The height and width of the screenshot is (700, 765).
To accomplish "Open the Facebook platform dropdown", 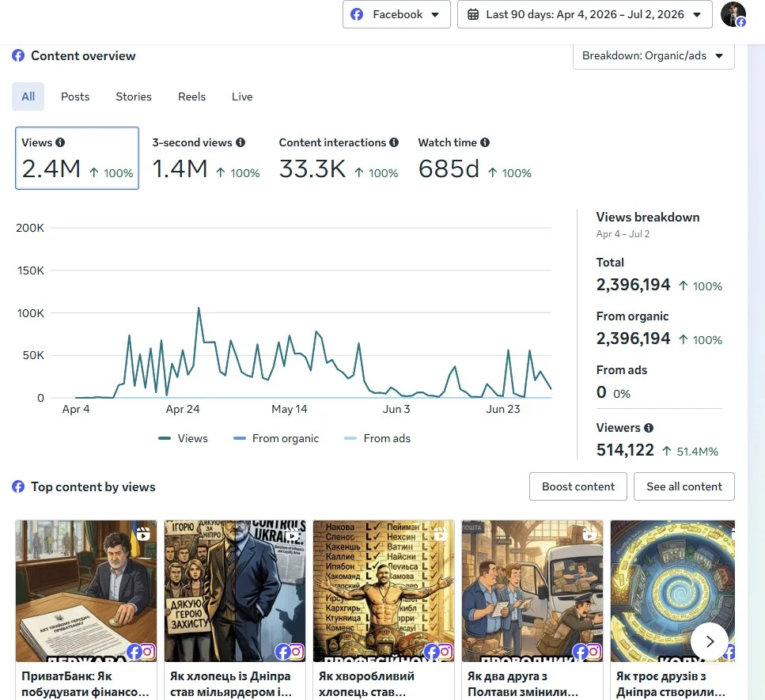I will [396, 15].
